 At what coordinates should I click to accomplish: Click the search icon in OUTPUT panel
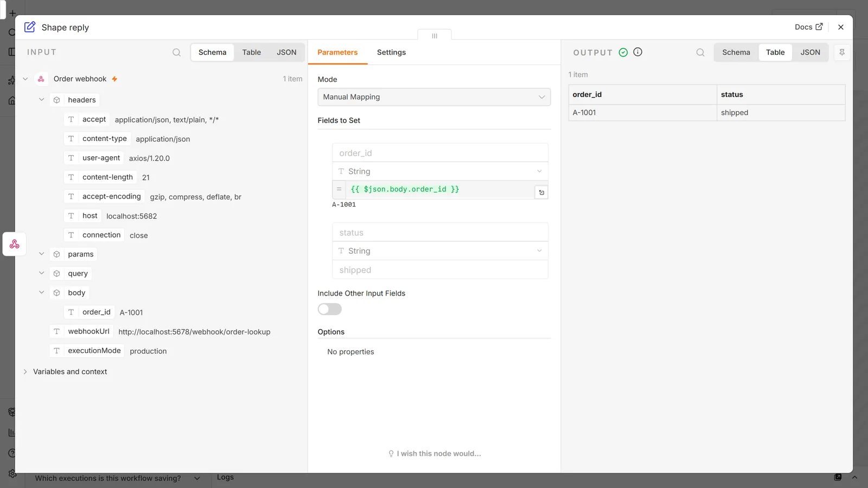point(700,53)
